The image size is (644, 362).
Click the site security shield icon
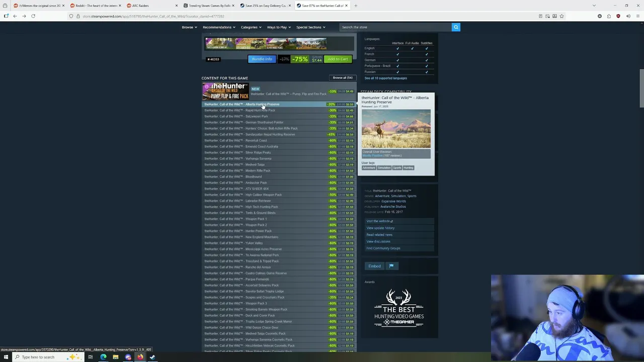[71, 16]
